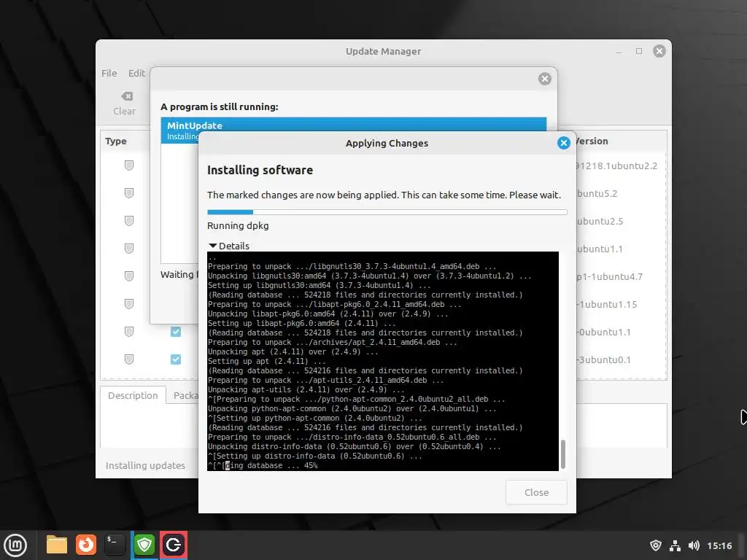The height and width of the screenshot is (560, 747).
Task: Switch to the Packages tab
Action: click(183, 395)
